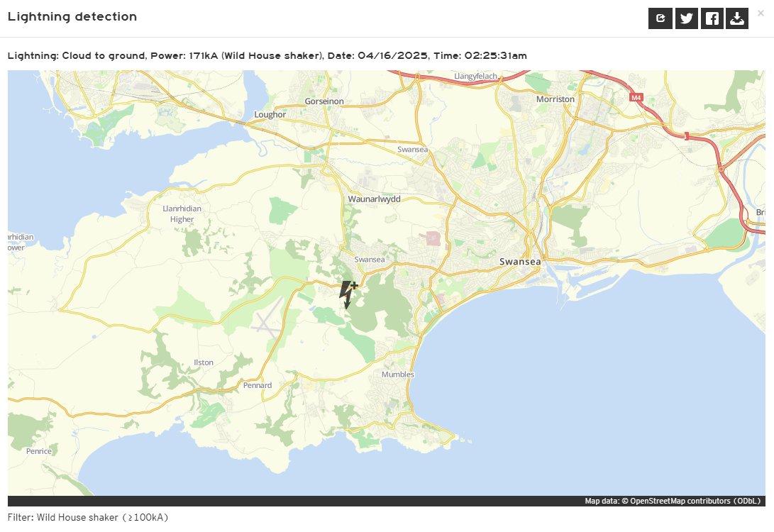Share the lightning detection on Twitter

686,18
